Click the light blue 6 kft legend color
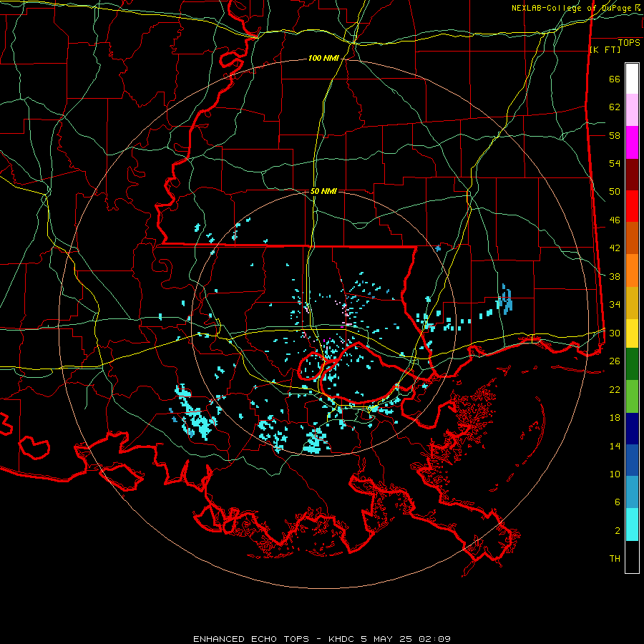644x644 pixels. tap(632, 492)
